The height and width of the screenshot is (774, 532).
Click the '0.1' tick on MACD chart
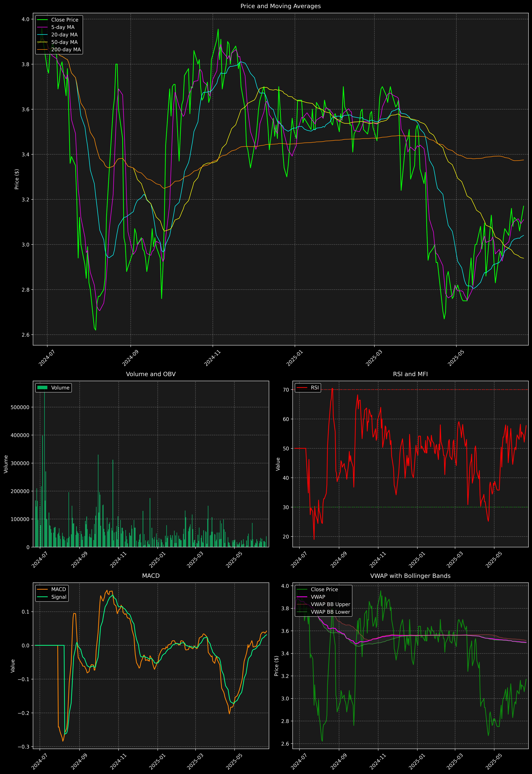[x=26, y=612]
